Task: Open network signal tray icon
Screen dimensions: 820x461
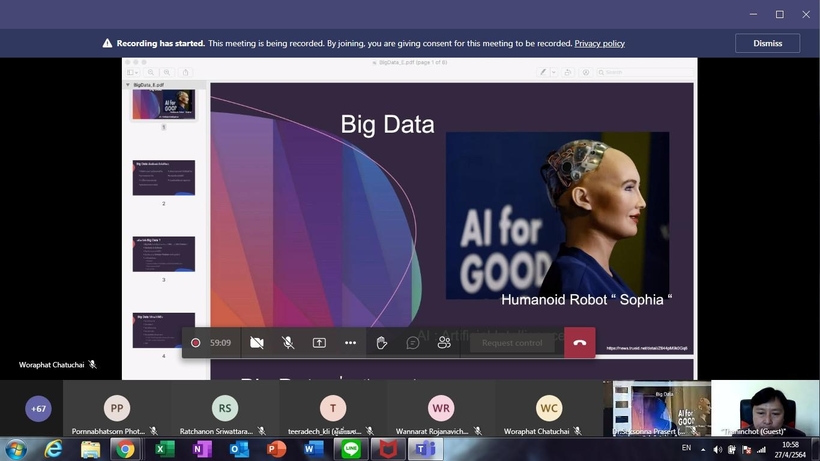Action: 761,450
